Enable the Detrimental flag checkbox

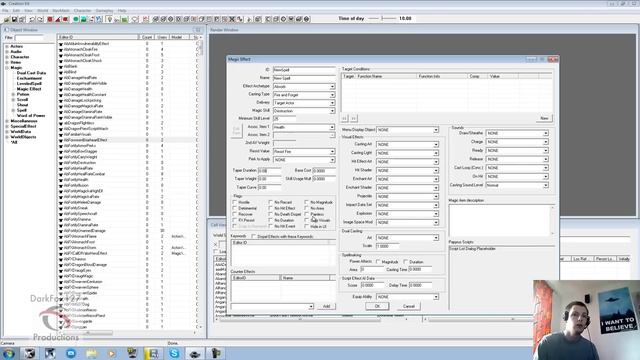[x=235, y=208]
